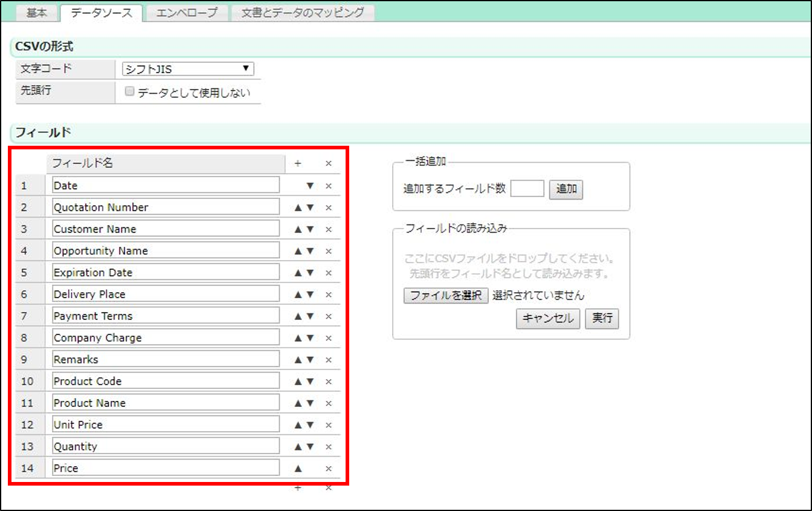The width and height of the screenshot is (812, 511).
Task: Delete the Quantity field row
Action: tap(329, 447)
